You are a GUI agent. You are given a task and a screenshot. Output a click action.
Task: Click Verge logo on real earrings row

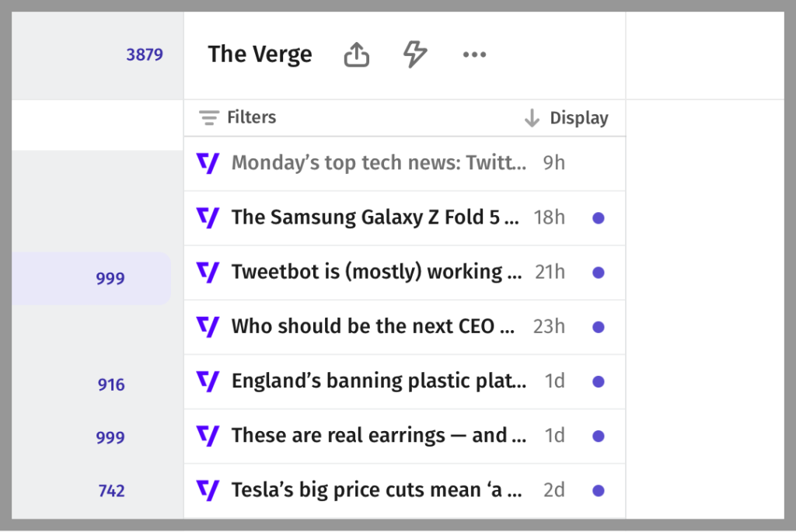pyautogui.click(x=208, y=436)
